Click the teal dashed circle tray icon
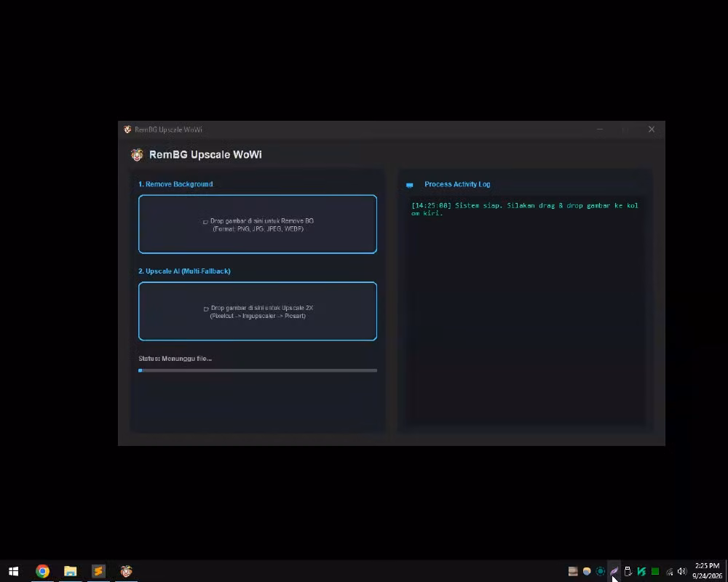728x582 pixels. pyautogui.click(x=601, y=571)
